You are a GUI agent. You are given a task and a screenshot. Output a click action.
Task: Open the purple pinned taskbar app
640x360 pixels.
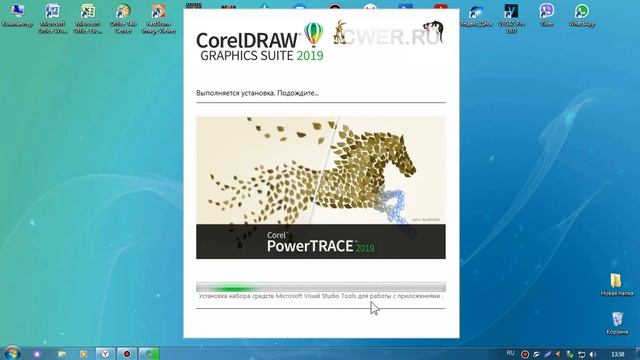37,354
